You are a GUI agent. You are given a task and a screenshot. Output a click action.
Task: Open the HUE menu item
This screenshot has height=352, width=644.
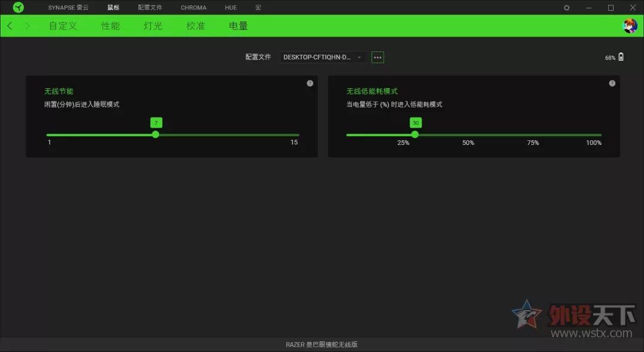[231, 7]
